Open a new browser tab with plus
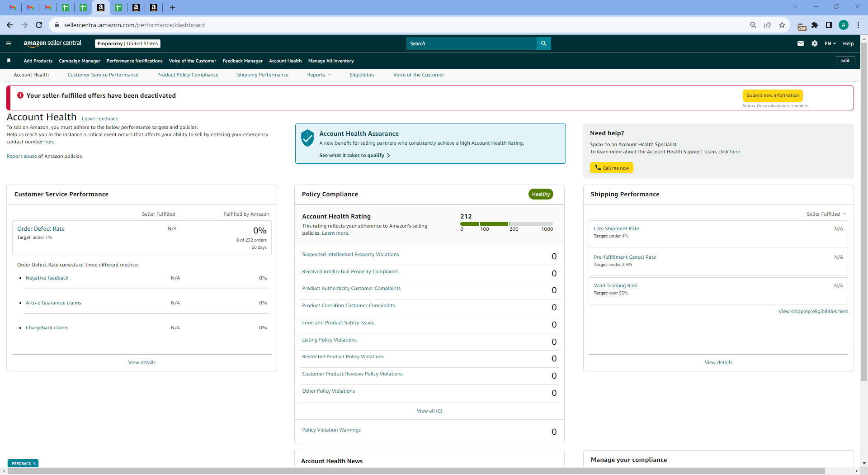Screen dimensions: 868x475 coord(172,7)
